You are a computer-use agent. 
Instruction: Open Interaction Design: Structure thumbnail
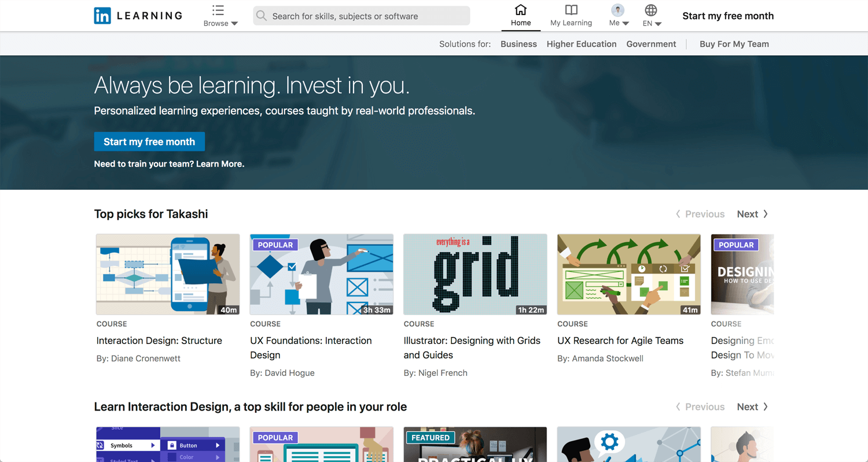[x=168, y=274]
